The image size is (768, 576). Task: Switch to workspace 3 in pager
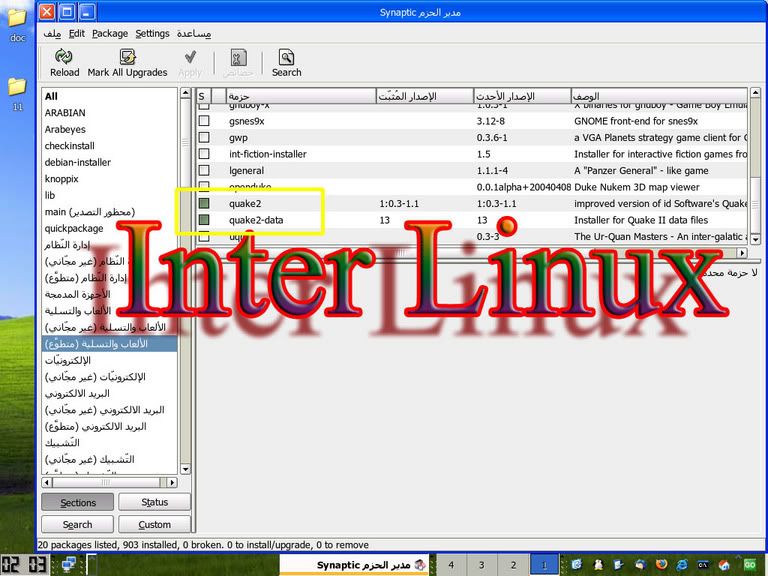[482, 565]
